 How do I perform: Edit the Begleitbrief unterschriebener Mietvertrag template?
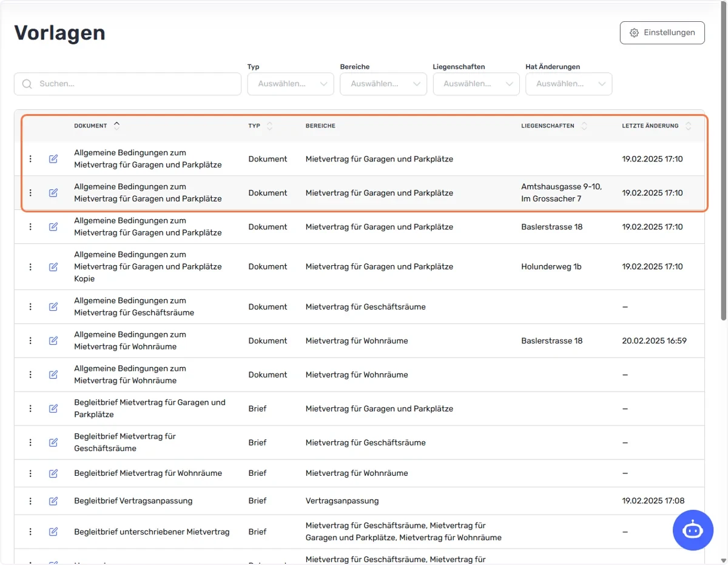tap(53, 532)
